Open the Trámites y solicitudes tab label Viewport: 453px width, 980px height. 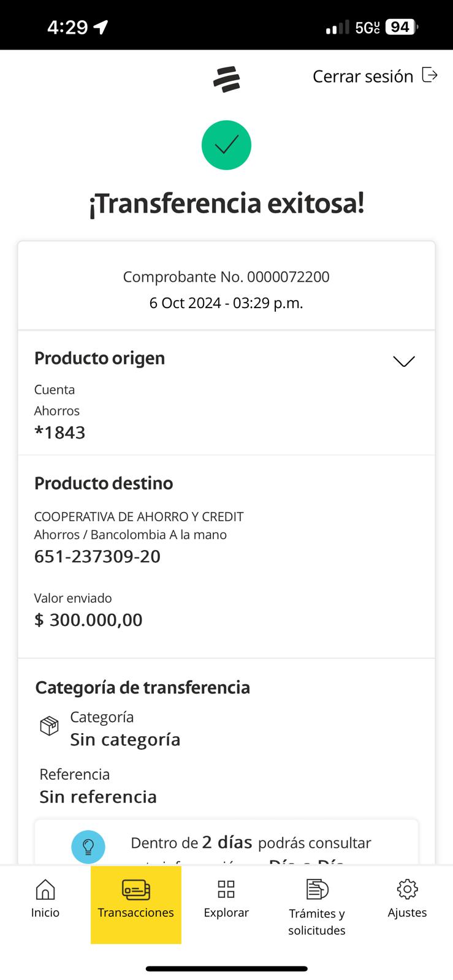pos(317,922)
